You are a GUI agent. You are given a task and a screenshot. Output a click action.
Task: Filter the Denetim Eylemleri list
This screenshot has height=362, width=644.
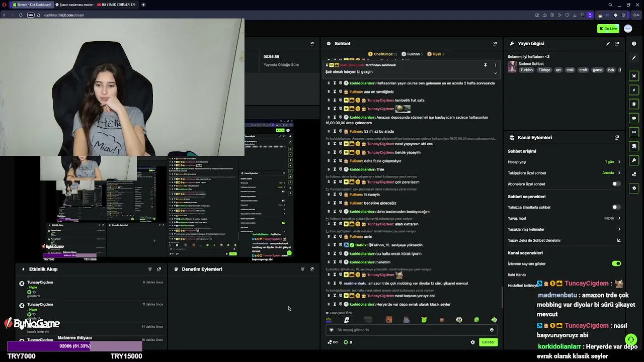302,269
